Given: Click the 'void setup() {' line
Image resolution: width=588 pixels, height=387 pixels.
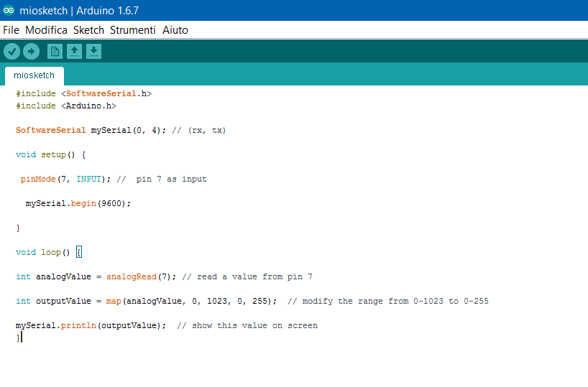Looking at the screenshot, I should (50, 154).
